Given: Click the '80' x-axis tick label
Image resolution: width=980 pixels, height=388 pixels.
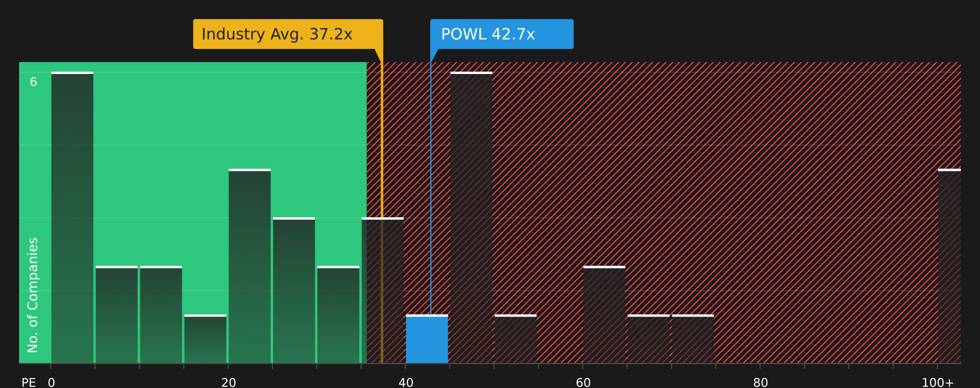Looking at the screenshot, I should 761,383.
